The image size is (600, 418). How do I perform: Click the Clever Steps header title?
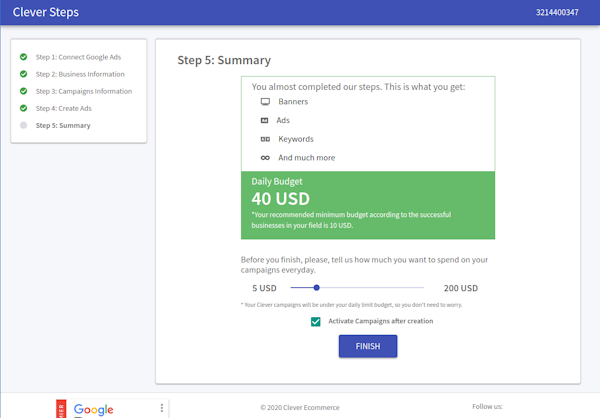(46, 12)
